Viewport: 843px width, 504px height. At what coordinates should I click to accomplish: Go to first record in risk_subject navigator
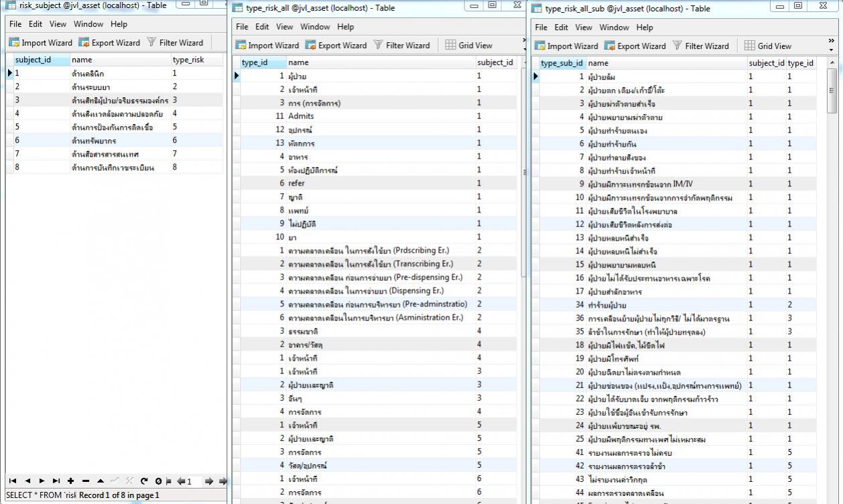(12, 481)
